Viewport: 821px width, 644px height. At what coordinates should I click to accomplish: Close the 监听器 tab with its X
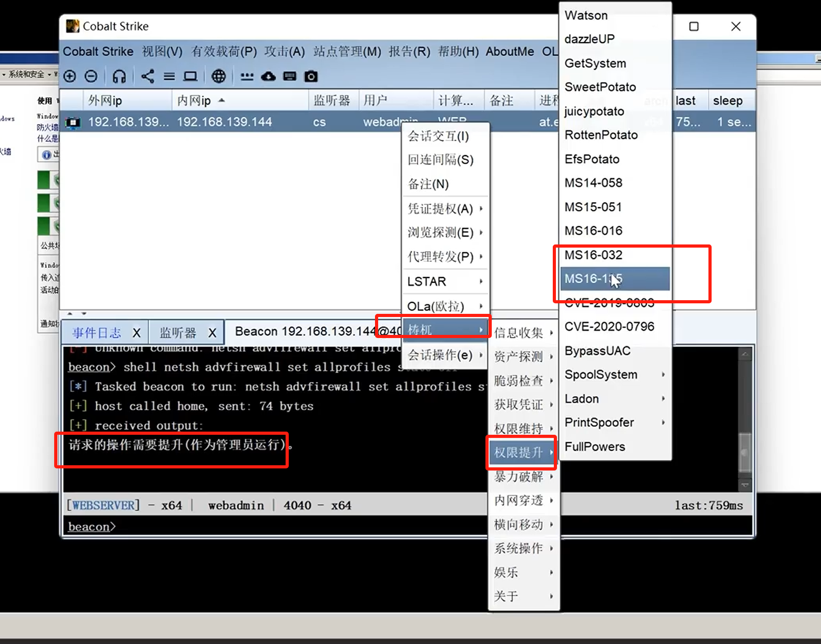click(212, 333)
